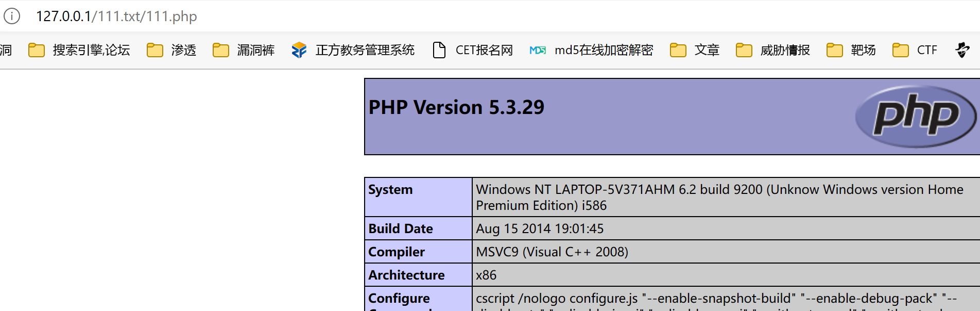Open the md5在线加密解密 bookmark
The height and width of the screenshot is (311, 980).
pyautogui.click(x=591, y=50)
